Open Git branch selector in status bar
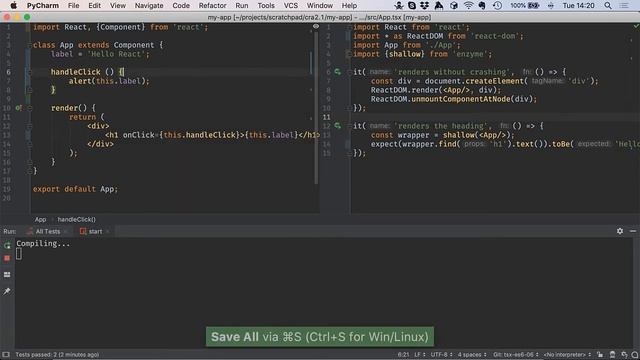640x360 pixels. click(516, 355)
